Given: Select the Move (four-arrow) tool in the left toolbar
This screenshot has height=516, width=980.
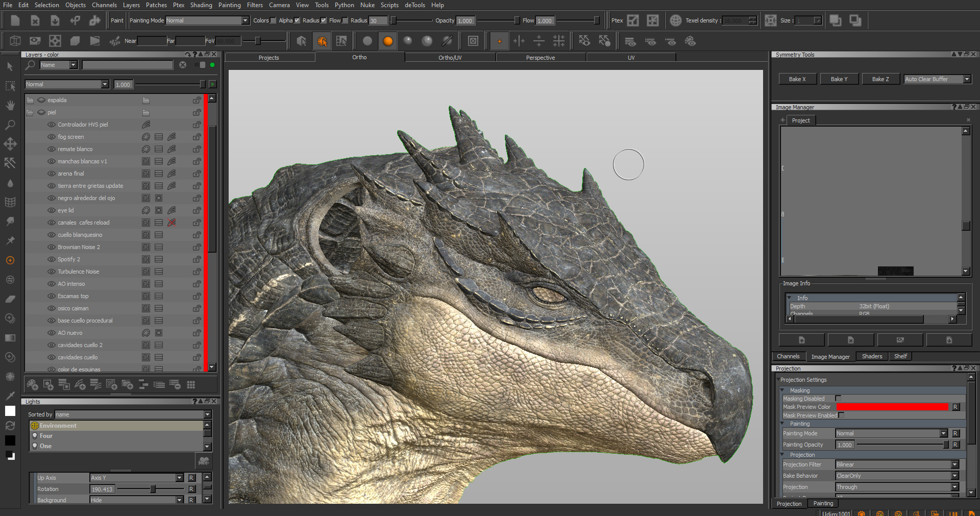Looking at the screenshot, I should point(10,144).
